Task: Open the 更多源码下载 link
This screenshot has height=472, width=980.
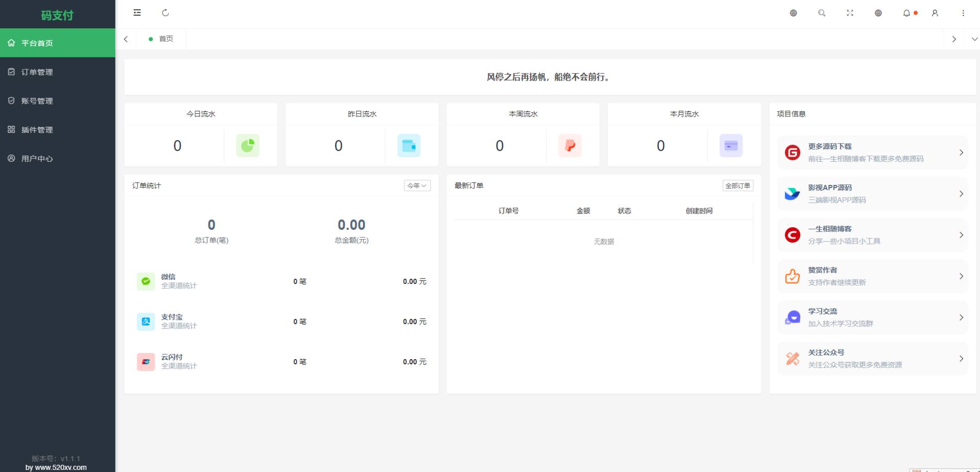Action: click(872, 152)
